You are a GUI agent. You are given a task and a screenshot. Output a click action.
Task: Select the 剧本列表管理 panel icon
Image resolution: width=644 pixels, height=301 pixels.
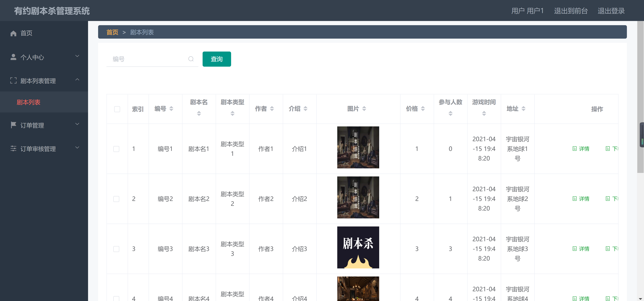tap(13, 81)
